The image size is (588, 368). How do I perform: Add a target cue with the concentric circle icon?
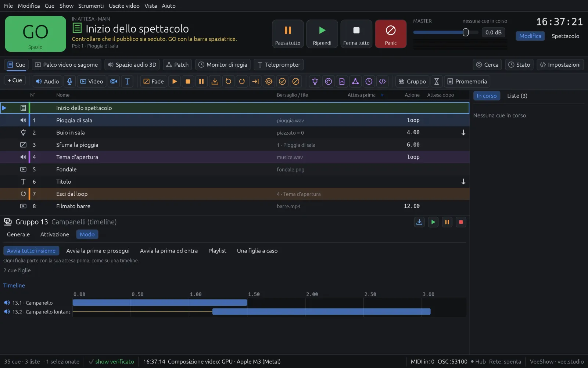pyautogui.click(x=269, y=81)
